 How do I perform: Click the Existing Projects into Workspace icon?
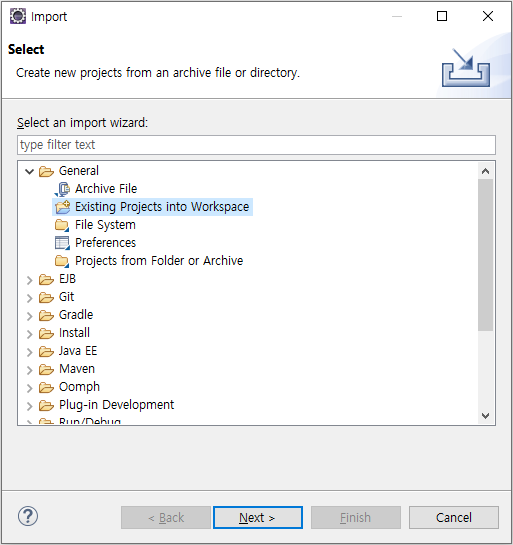(x=63, y=207)
